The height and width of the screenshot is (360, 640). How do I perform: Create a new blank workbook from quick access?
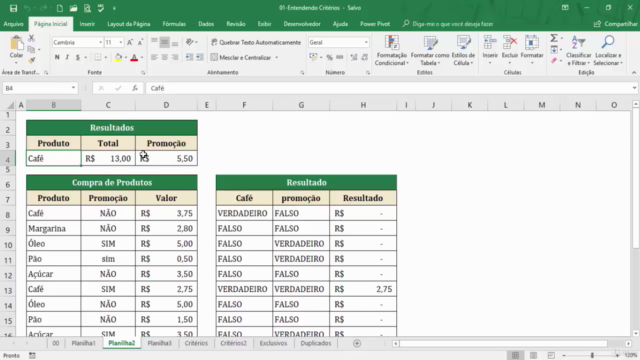[60, 8]
